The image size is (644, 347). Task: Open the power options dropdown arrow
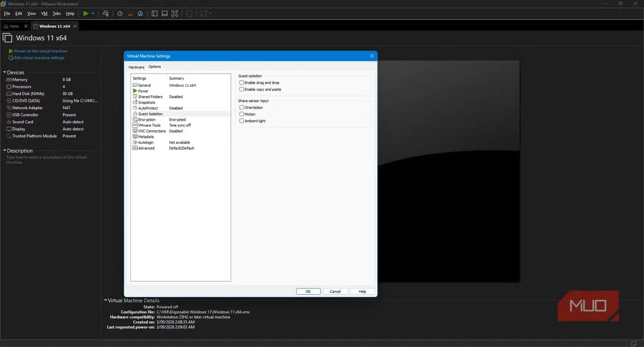point(93,13)
